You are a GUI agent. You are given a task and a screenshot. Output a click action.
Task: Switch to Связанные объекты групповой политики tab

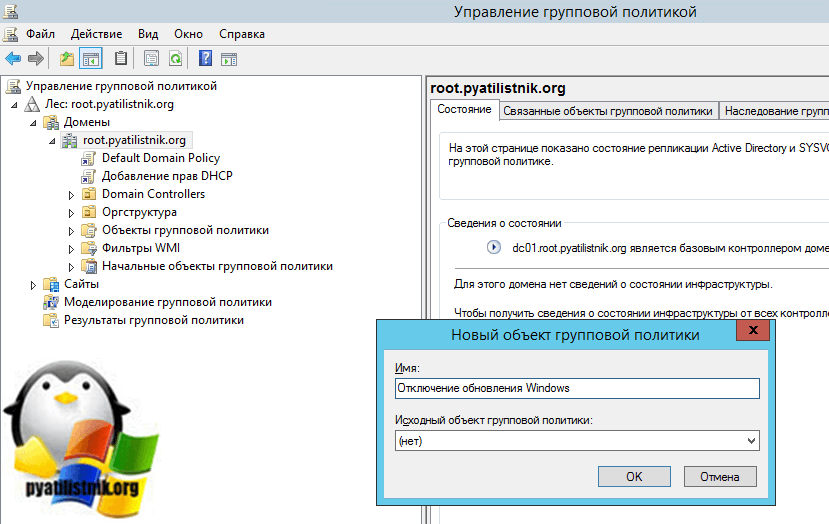[x=608, y=111]
